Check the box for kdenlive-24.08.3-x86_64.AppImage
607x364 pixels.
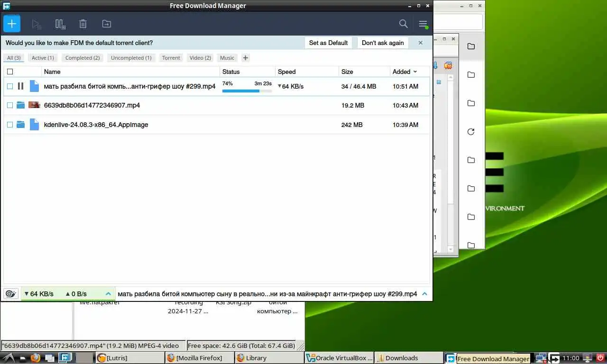[x=10, y=125]
